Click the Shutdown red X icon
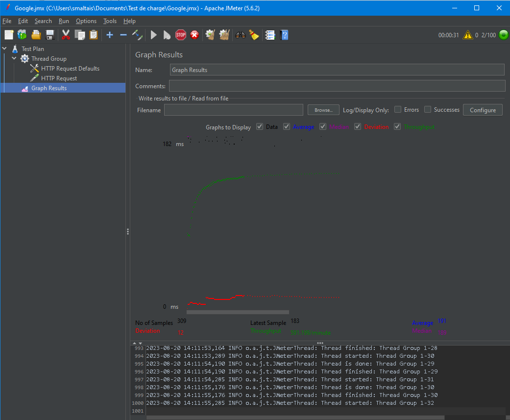 194,35
